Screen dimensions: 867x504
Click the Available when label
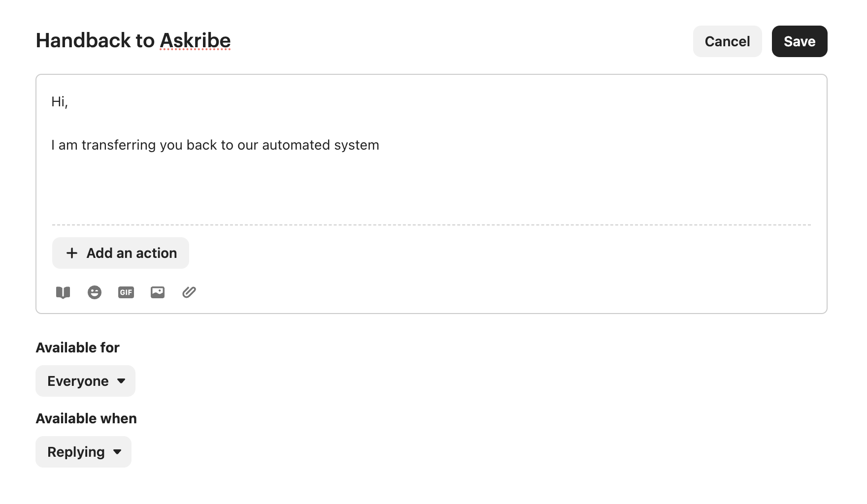click(x=86, y=418)
